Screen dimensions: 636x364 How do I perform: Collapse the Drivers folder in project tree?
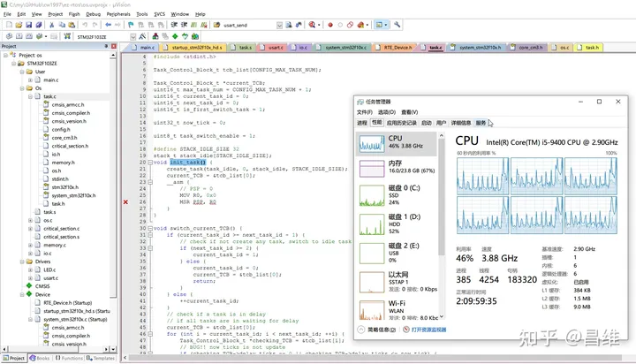pos(22,262)
